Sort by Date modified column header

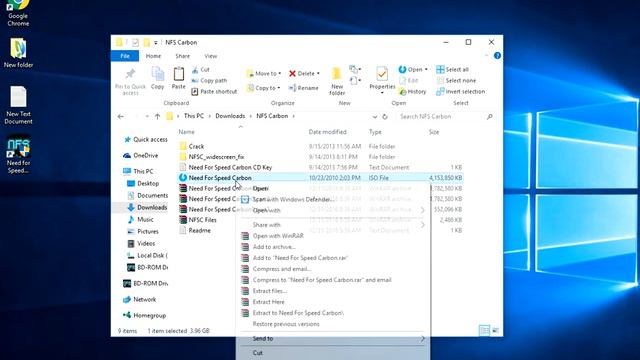(x=327, y=132)
